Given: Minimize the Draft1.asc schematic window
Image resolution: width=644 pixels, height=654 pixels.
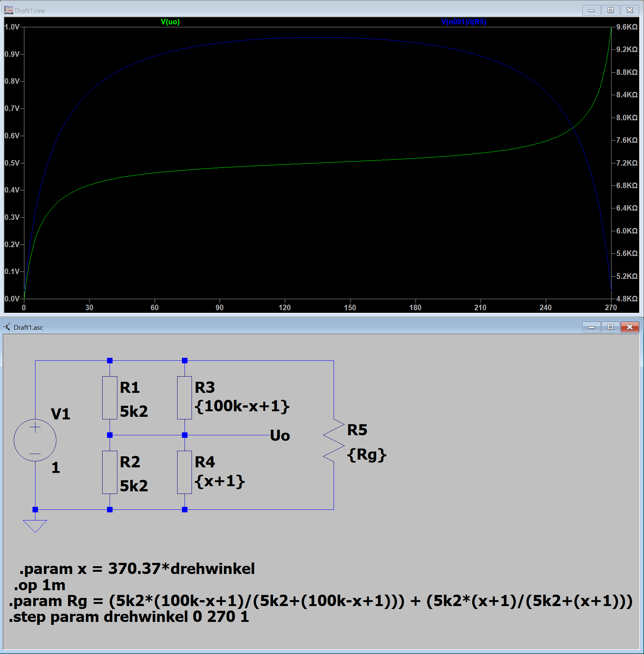Looking at the screenshot, I should 591,327.
